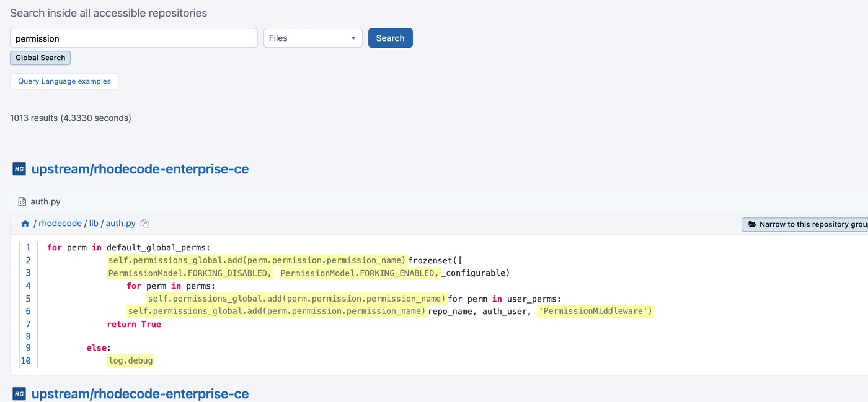Open the lib breadcrumb folder
Screen dimensions: 868x402
click(x=94, y=224)
